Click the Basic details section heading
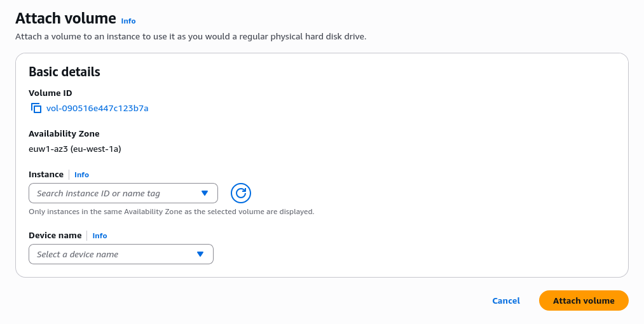Screen dimensions: 644x324 pyautogui.click(x=64, y=72)
